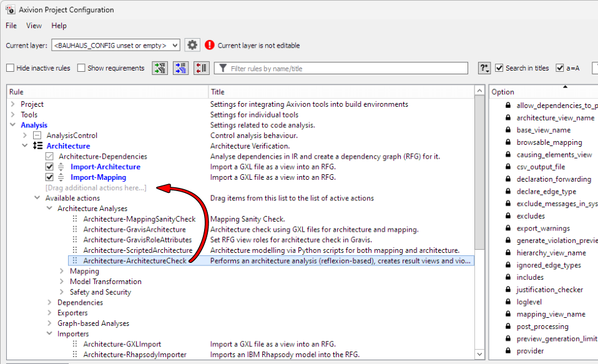Click the lock icon for loglevel option
Image resolution: width=598 pixels, height=364 pixels.
508,302
